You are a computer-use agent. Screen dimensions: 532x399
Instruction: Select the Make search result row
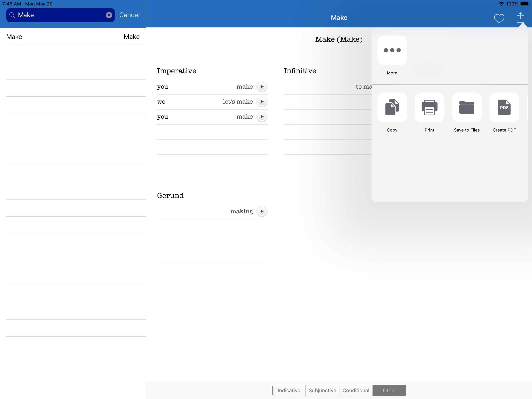tap(73, 37)
